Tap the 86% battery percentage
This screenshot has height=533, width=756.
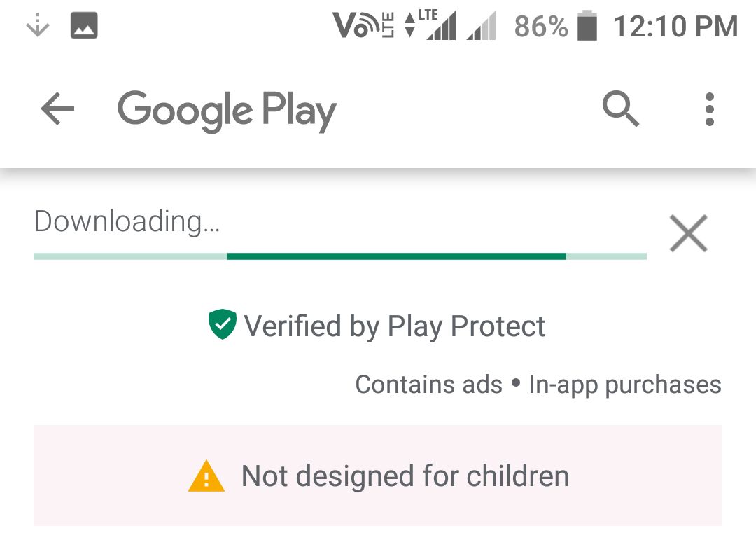point(540,27)
